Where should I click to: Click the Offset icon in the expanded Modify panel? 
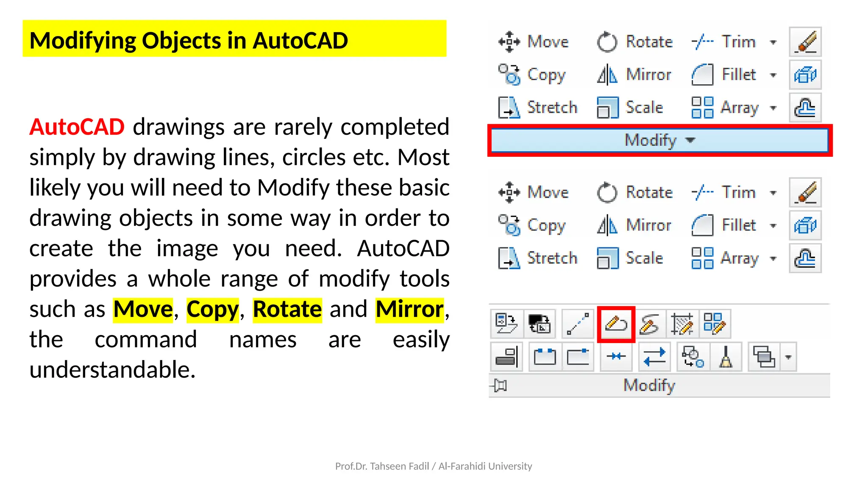click(x=805, y=258)
